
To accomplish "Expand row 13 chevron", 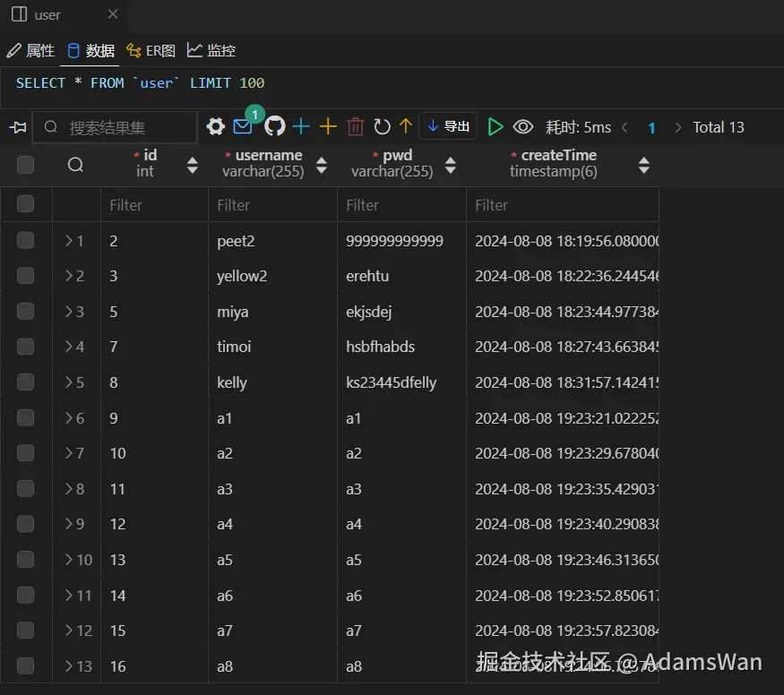I will pos(69,666).
